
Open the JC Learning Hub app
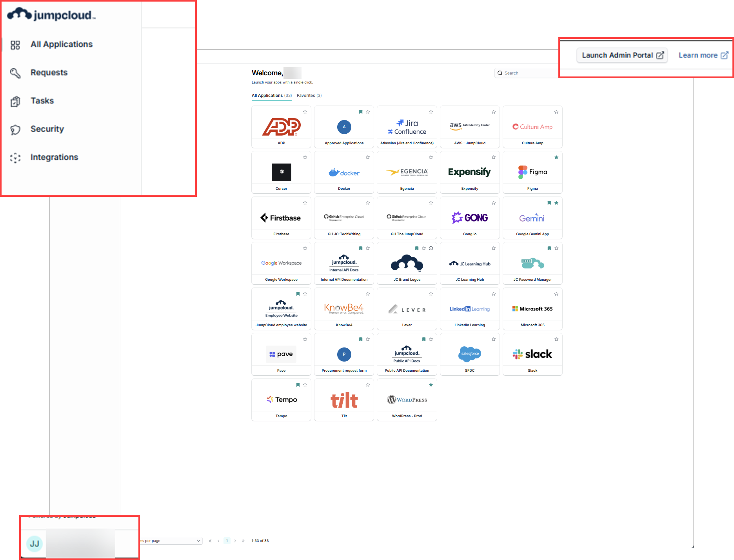pos(470,263)
